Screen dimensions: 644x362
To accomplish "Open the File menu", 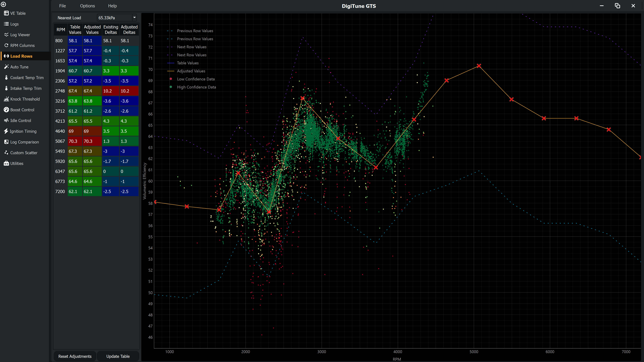I will tap(63, 6).
